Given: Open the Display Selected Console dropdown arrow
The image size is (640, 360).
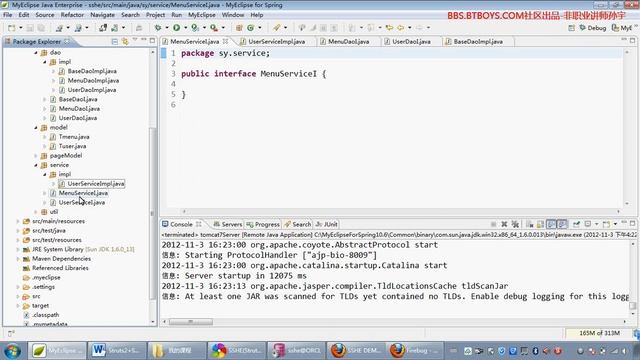Looking at the screenshot, I should point(596,224).
